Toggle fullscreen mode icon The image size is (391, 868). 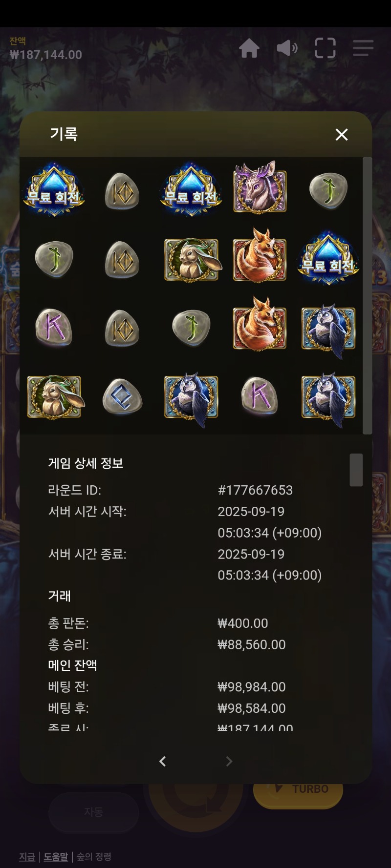point(325,48)
